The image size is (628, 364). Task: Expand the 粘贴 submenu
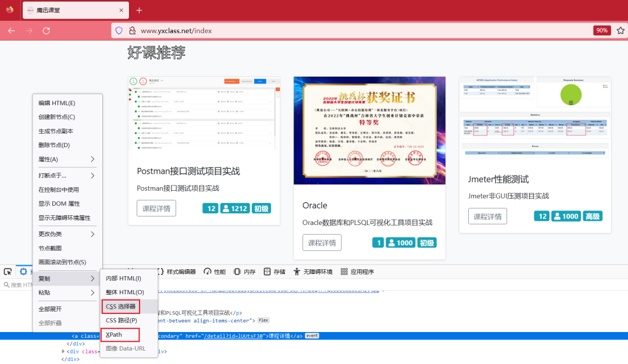pos(67,292)
